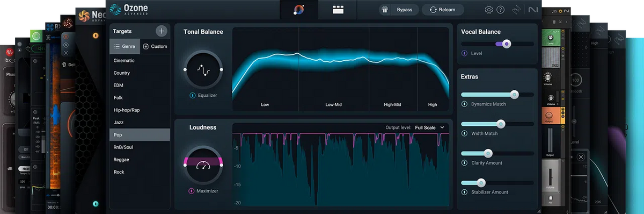Click the red bx logo in leftmost window

pos(10,52)
